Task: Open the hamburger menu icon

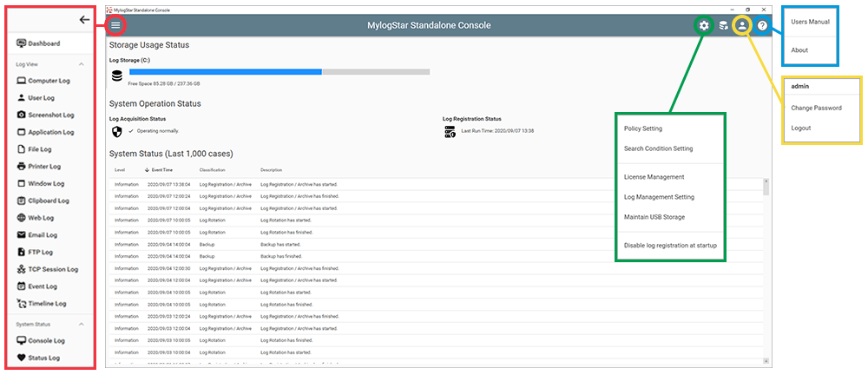Action: click(115, 25)
